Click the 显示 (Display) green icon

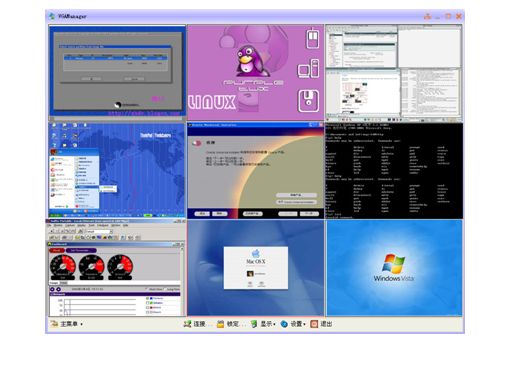pos(254,324)
